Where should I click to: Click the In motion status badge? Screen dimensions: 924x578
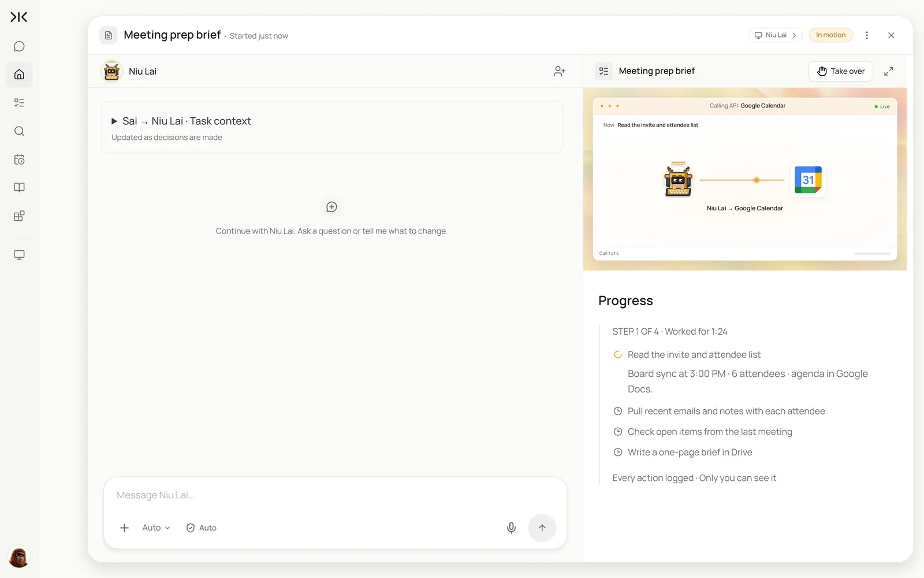(x=830, y=35)
